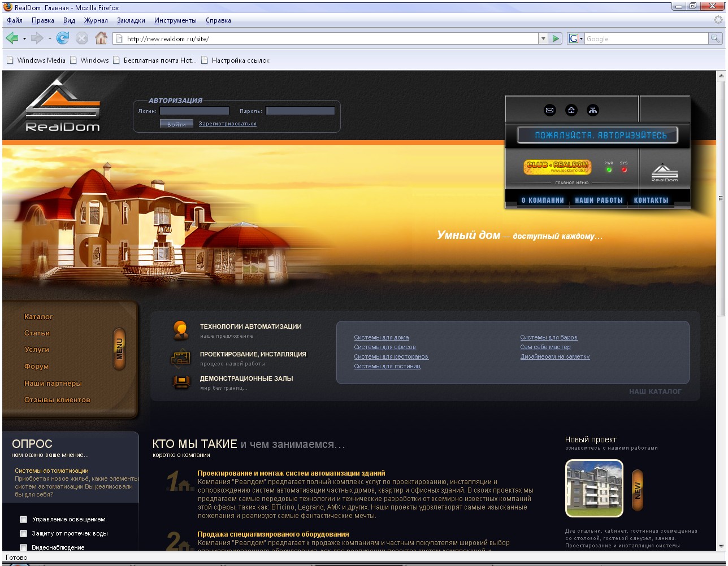Follow the Системы для ресторанов link
This screenshot has width=728, height=566.
point(391,357)
